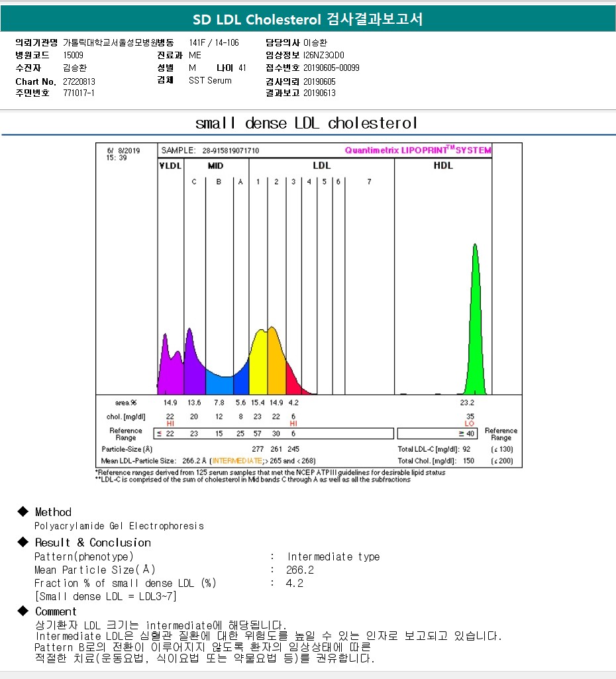Screen dimensions: 616x679
Task: Click the "의뢰기관명" field label
Action: pos(36,42)
